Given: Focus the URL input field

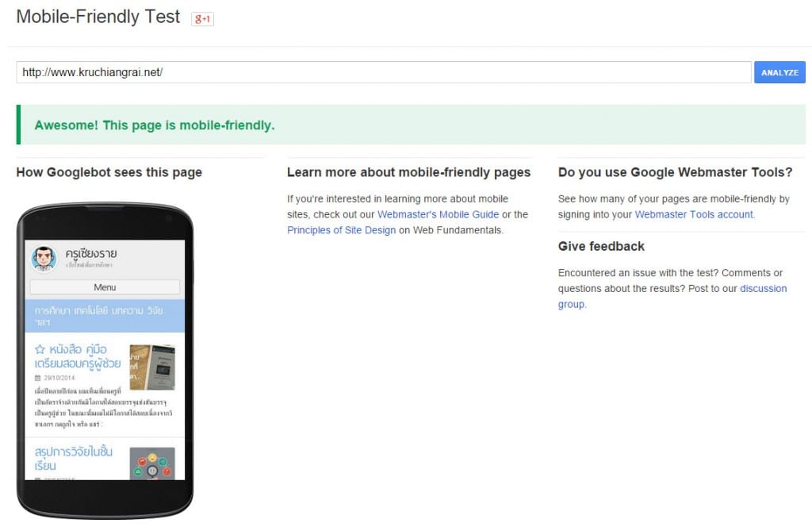Looking at the screenshot, I should [384, 72].
